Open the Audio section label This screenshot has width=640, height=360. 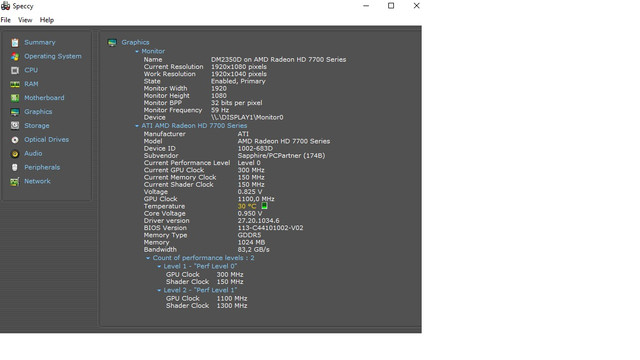point(33,153)
